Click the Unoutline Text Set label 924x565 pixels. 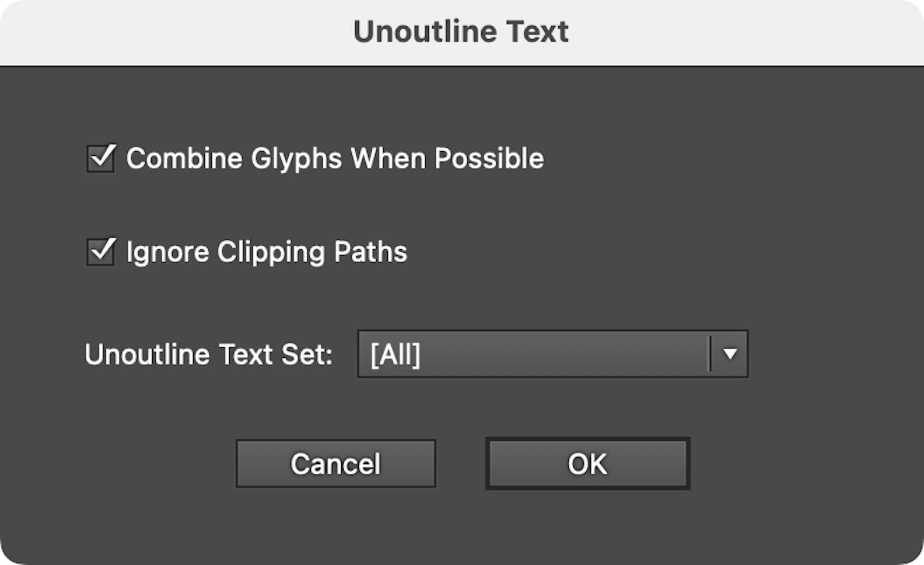point(208,354)
